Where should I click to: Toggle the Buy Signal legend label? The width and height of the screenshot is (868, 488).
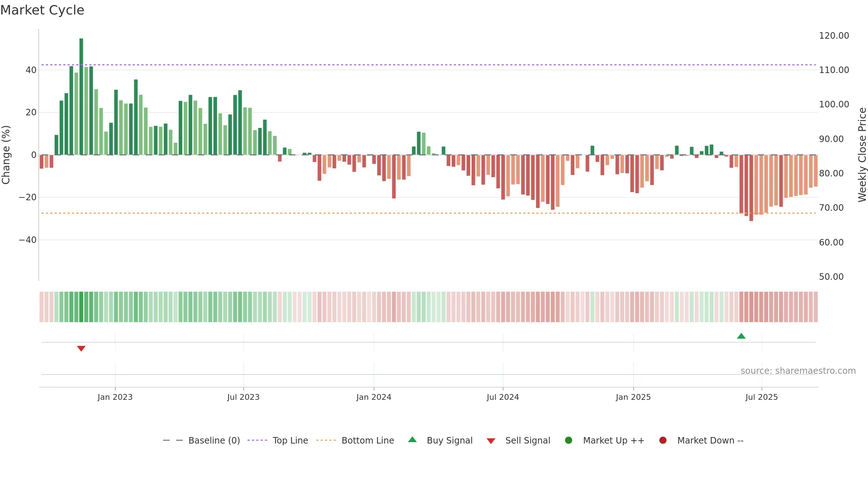pos(450,440)
